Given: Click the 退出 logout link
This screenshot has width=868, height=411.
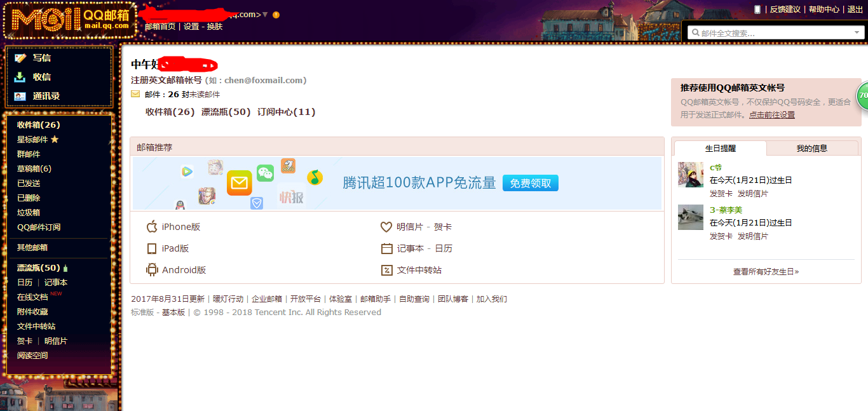Looking at the screenshot, I should tap(855, 10).
